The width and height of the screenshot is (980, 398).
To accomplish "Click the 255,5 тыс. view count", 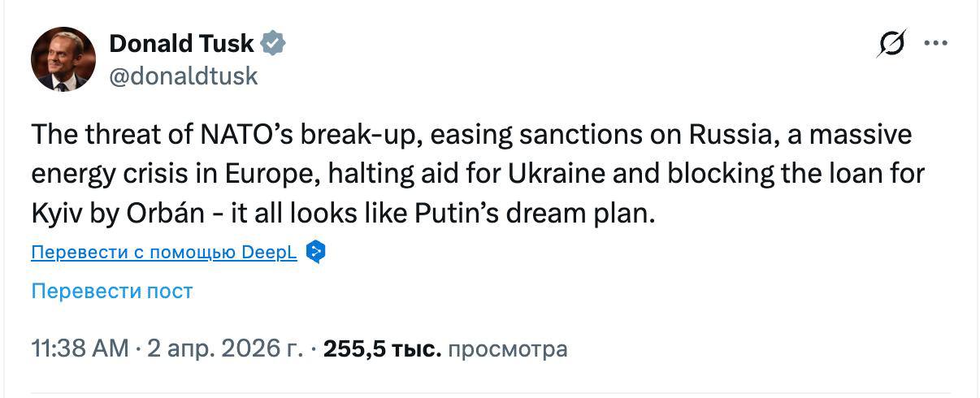I will 382,349.
